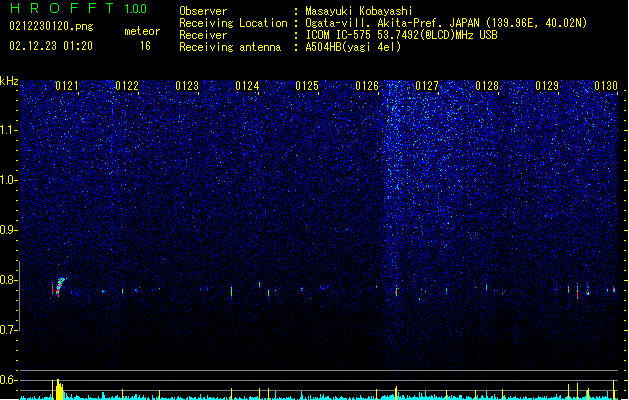Image resolution: width=629 pixels, height=400 pixels.
Task: Click the 0130 time marker
Action: tap(606, 86)
